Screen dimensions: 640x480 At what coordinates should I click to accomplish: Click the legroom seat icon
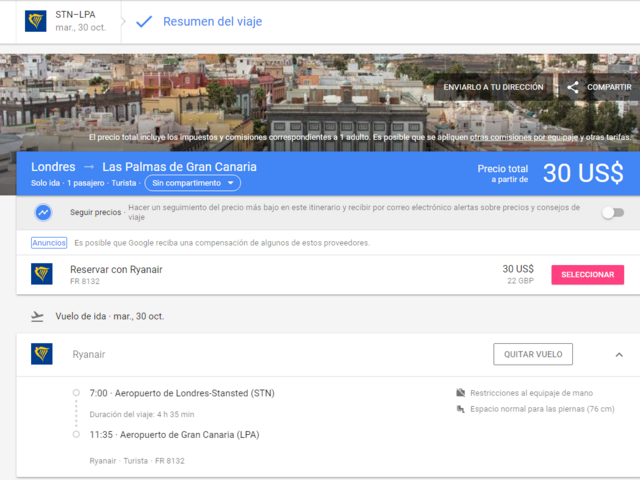tap(460, 409)
